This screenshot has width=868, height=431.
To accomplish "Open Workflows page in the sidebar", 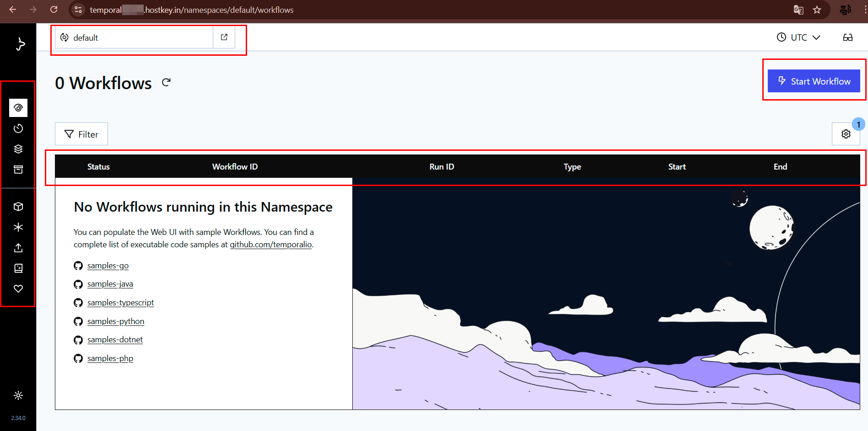I will tap(18, 108).
